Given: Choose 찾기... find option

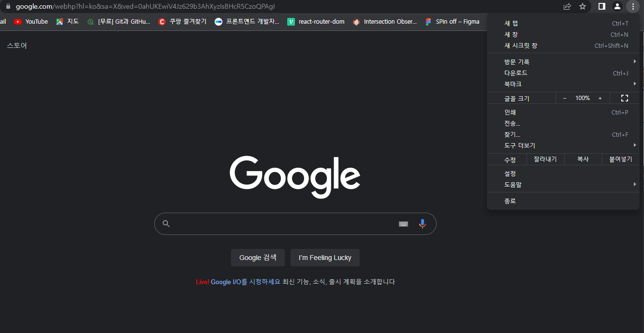Looking at the screenshot, I should pyautogui.click(x=563, y=134).
